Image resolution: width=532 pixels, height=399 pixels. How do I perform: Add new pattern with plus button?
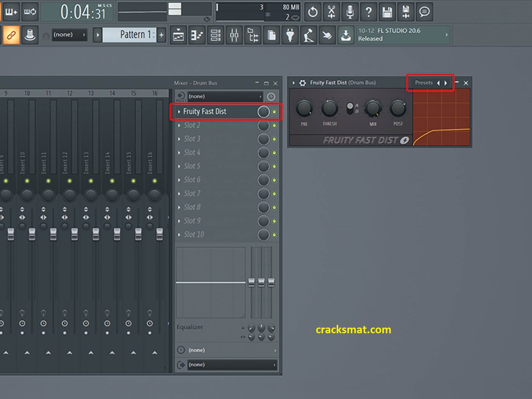click(161, 35)
